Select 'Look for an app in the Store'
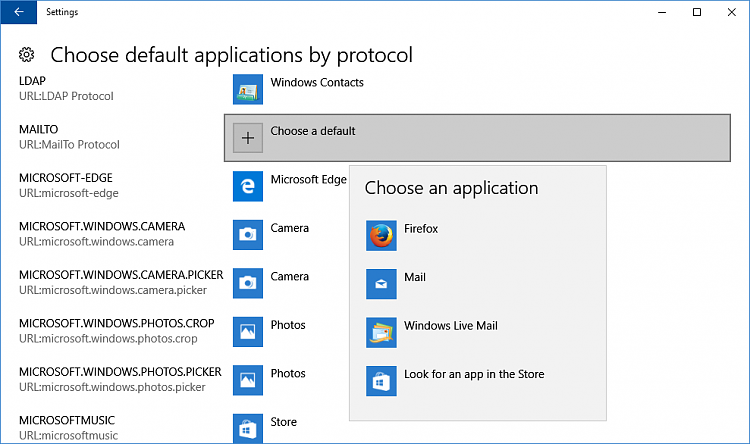 point(474,374)
